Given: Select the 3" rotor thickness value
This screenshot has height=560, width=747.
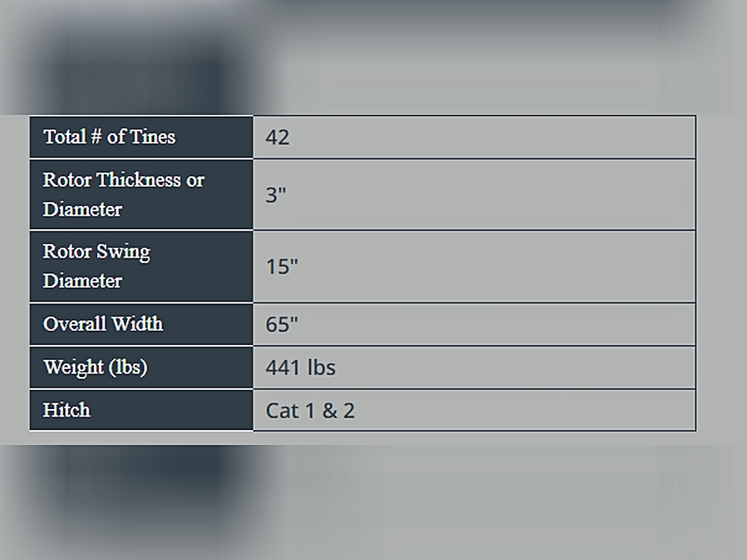Looking at the screenshot, I should tap(276, 195).
